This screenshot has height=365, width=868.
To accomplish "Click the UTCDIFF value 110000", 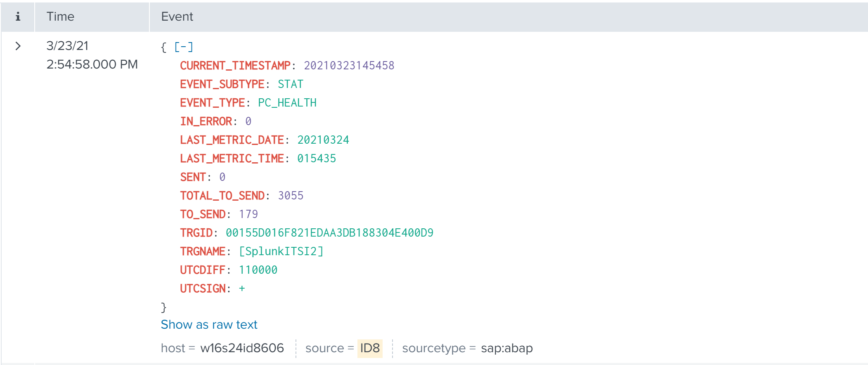I will tap(258, 270).
